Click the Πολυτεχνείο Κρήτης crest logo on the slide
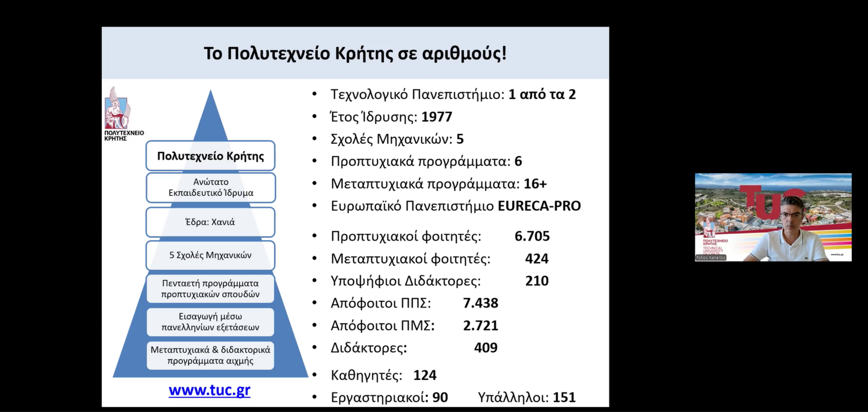The height and width of the screenshot is (412, 868). [x=117, y=110]
